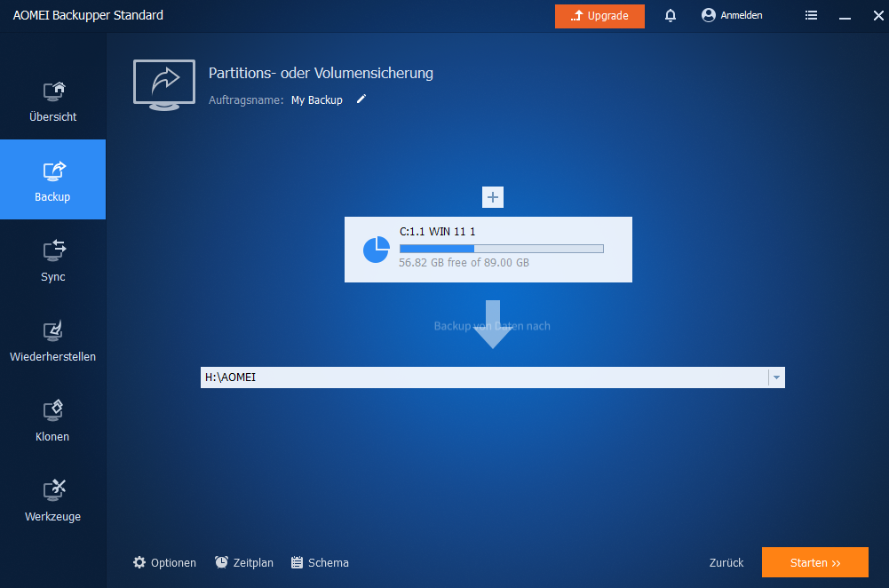Viewport: 889px width, 588px height.
Task: Click Anmelden to sign in
Action: [x=732, y=15]
